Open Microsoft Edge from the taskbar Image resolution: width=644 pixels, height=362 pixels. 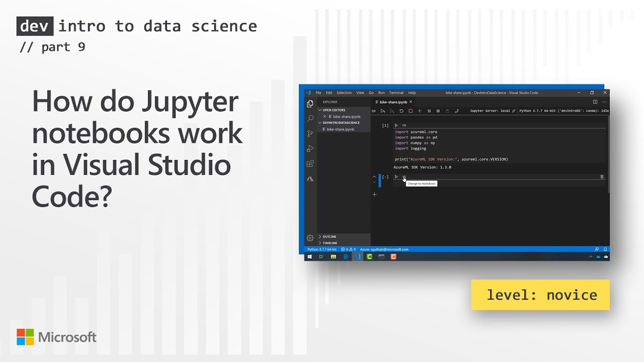(x=346, y=256)
